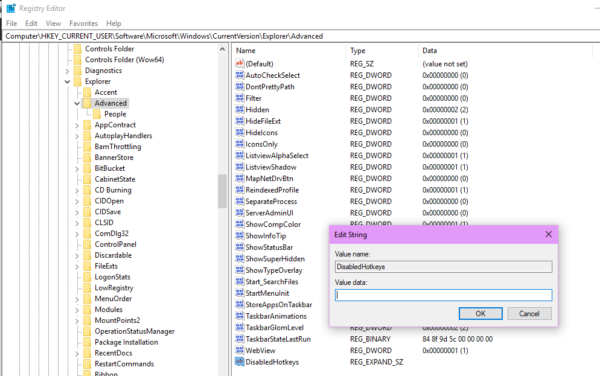The image size is (600, 376).
Task: Open the Favorites menu
Action: [83, 23]
